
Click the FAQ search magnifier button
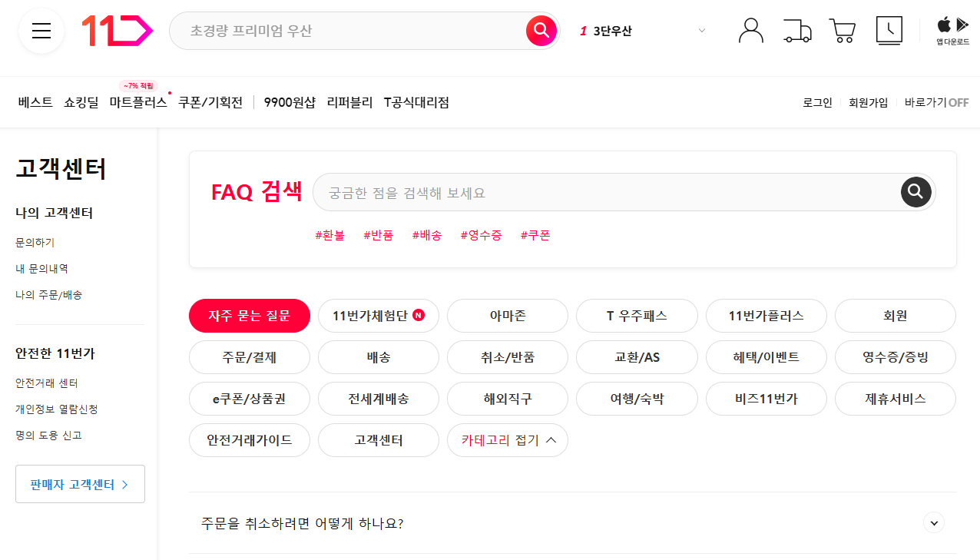click(915, 192)
